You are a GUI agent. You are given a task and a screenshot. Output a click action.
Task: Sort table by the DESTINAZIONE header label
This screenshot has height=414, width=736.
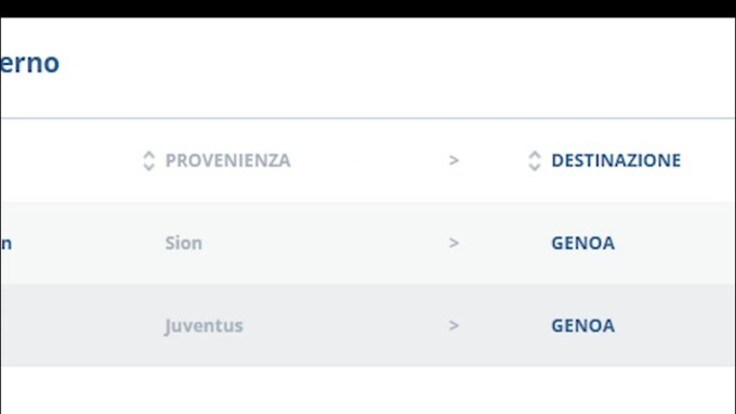(x=616, y=160)
